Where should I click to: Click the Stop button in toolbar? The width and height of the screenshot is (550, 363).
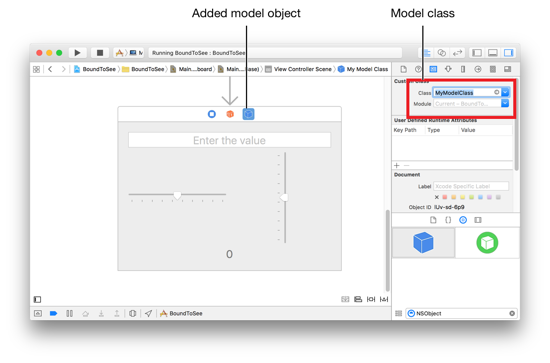pyautogui.click(x=100, y=53)
